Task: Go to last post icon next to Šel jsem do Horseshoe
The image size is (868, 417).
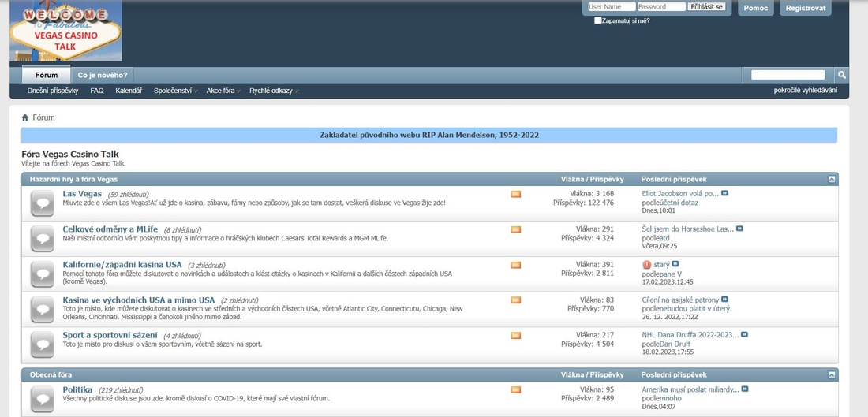Action: pos(739,229)
